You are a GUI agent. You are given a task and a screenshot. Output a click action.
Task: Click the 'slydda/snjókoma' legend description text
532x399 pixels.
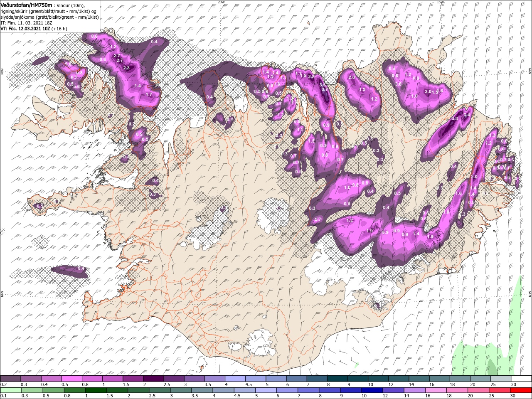coord(18,17)
